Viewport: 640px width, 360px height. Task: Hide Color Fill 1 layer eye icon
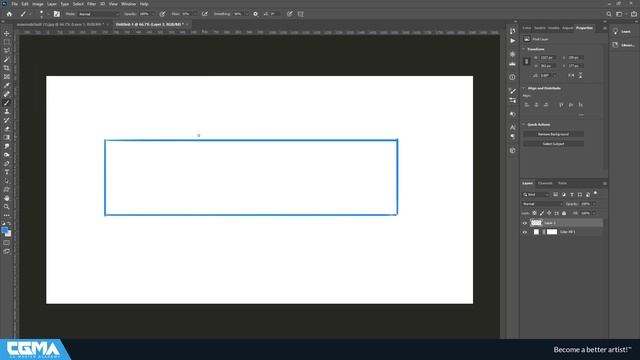525,232
